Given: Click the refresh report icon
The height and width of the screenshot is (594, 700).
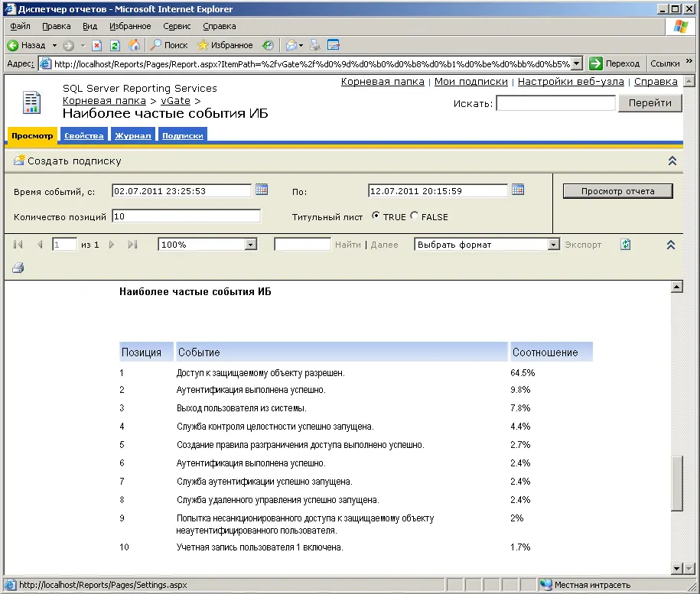Looking at the screenshot, I should (626, 245).
